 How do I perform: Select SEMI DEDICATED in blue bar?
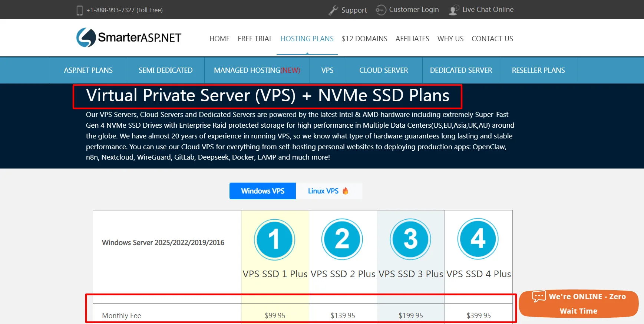(x=166, y=70)
